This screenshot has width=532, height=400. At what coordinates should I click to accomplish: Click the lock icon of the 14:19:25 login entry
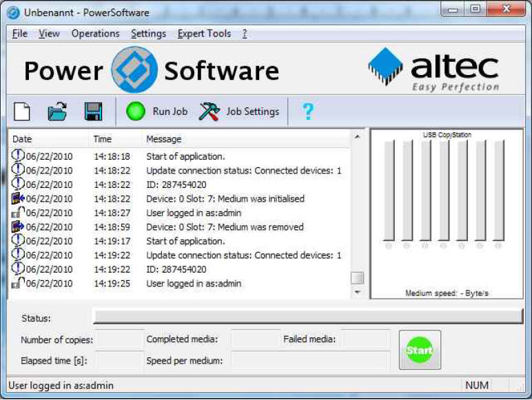[x=18, y=283]
